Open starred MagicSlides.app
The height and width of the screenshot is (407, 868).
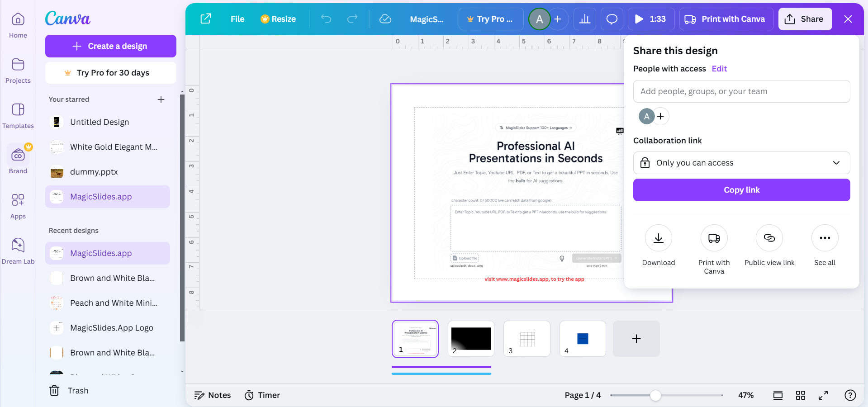click(108, 197)
